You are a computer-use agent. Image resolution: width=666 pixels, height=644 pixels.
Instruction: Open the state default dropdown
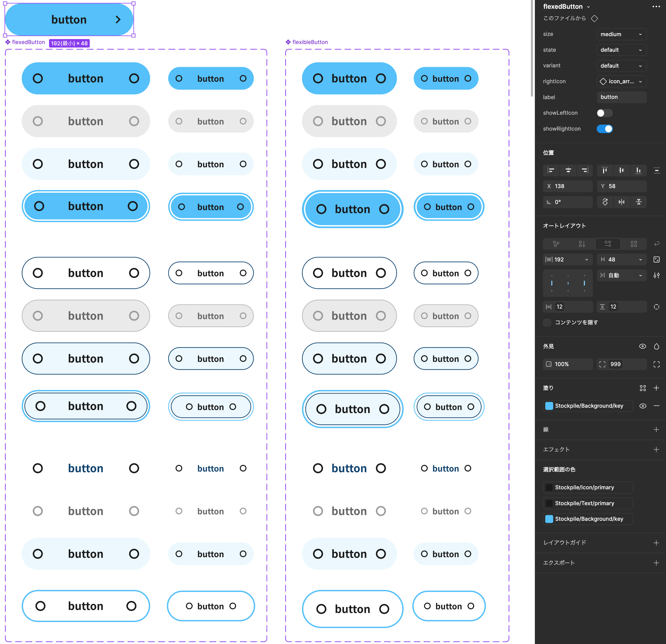[x=621, y=50]
